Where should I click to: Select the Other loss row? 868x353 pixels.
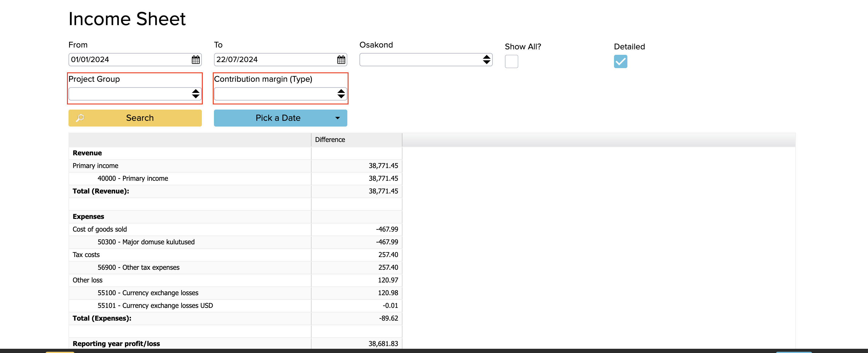coord(235,280)
